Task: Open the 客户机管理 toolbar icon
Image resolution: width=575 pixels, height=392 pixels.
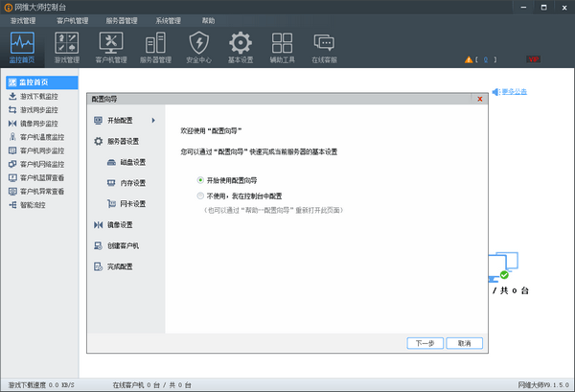Action: (111, 46)
